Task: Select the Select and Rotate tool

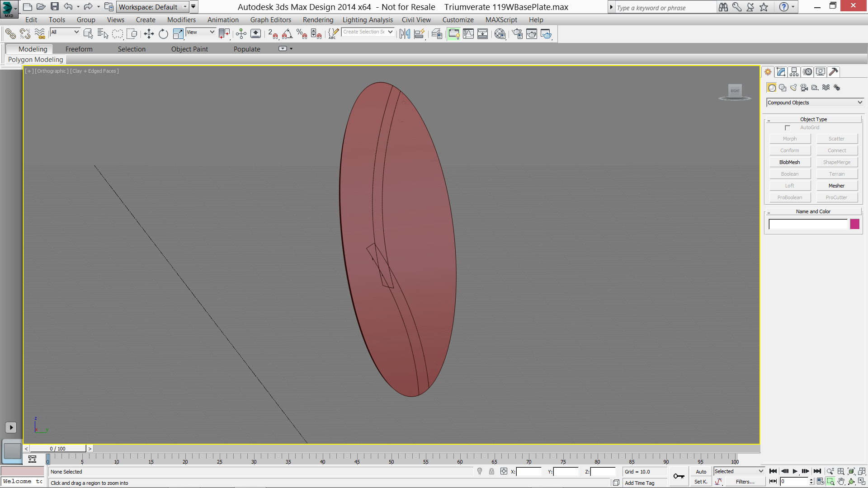Action: (163, 33)
